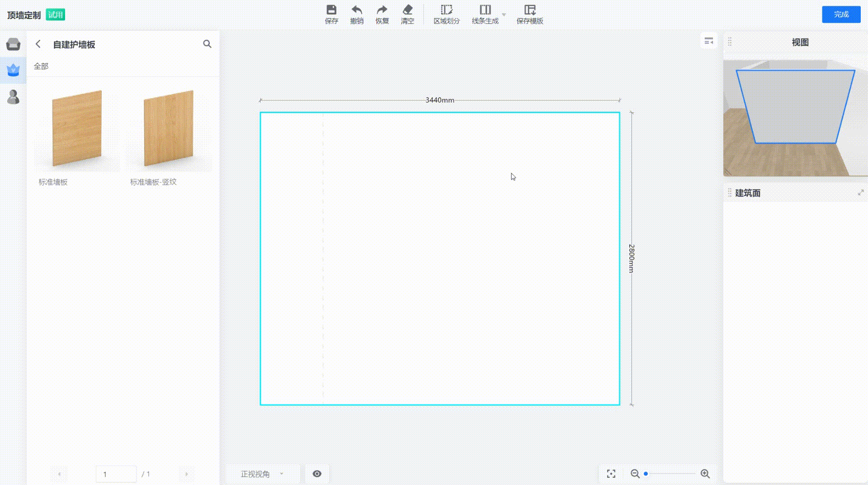Click the fit-to-screen icon
868x485 pixels.
click(x=611, y=474)
